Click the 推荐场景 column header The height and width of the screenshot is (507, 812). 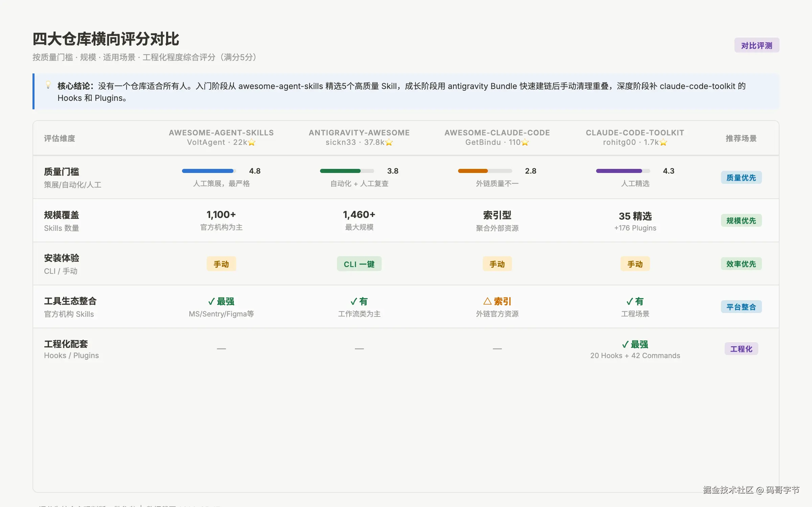[x=741, y=138]
